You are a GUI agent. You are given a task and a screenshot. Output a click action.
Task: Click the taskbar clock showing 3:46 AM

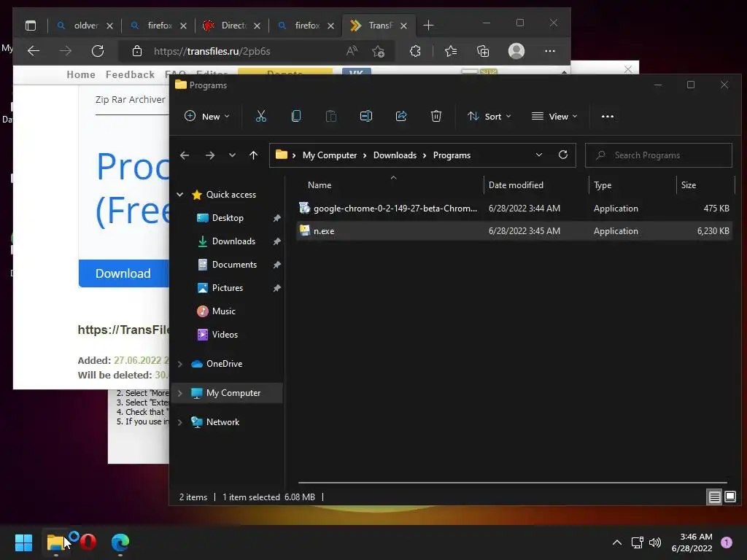(x=692, y=542)
